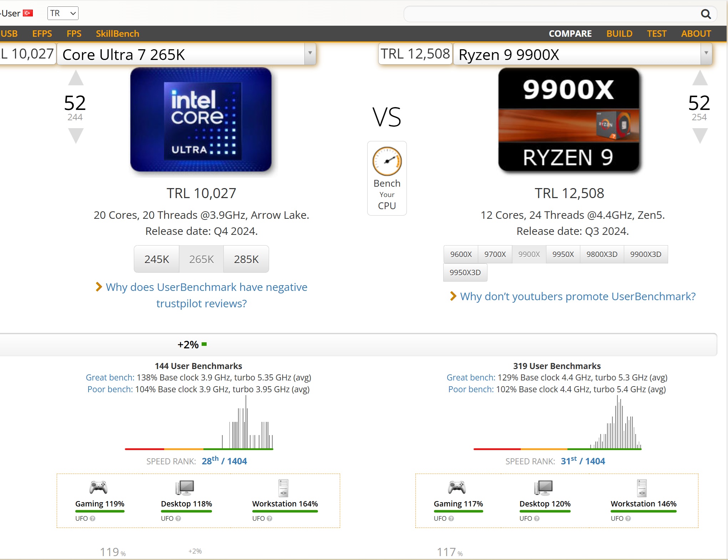Downvote the Core Ultra 7 265K

coord(76,136)
